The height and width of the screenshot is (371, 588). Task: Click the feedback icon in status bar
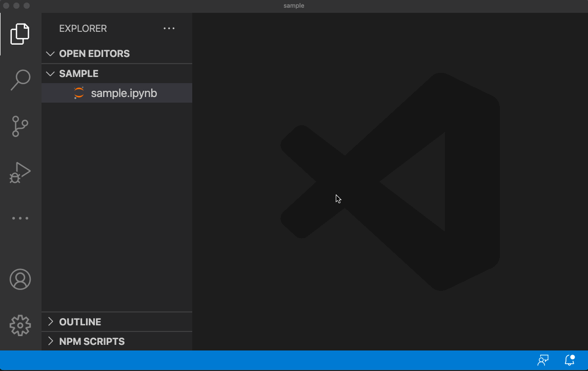coord(543,361)
